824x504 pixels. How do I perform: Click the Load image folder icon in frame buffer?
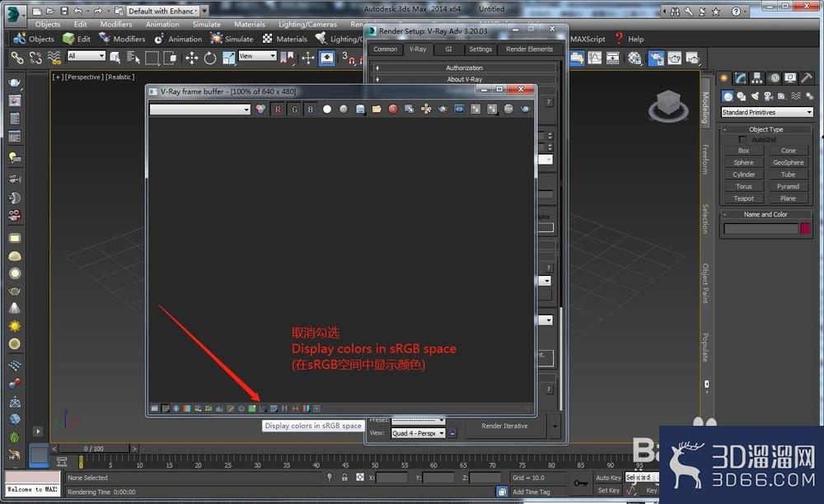[x=377, y=110]
